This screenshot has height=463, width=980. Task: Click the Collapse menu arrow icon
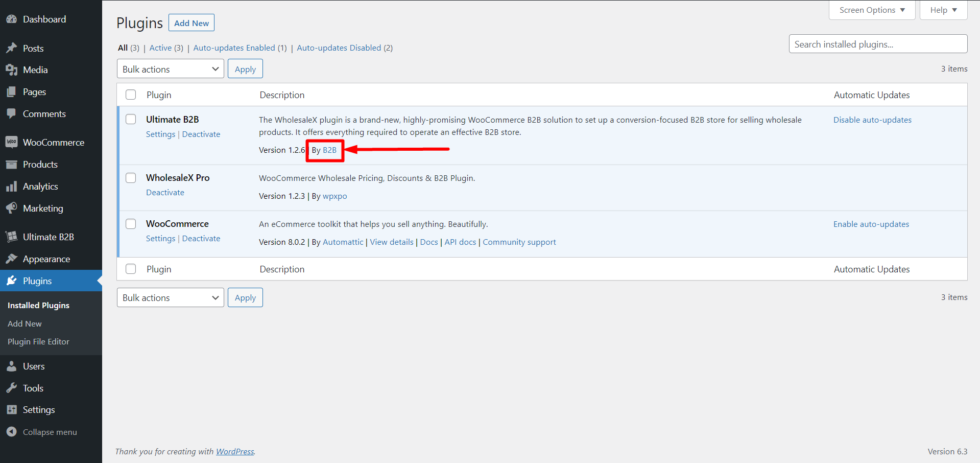[11, 432]
